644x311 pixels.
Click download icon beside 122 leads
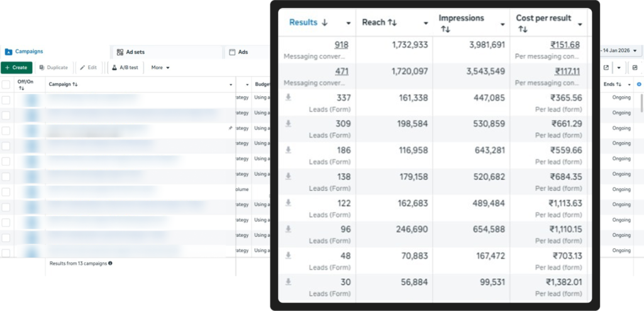tap(288, 202)
